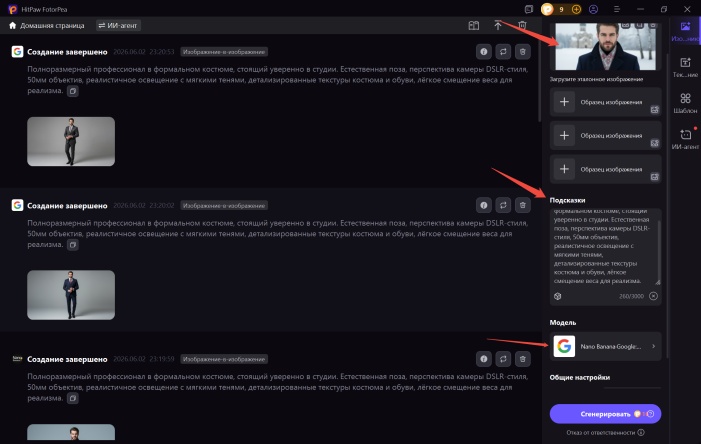Open help icon on Сгенерировать button
Viewport: 701px width, 444px height.
coord(651,414)
